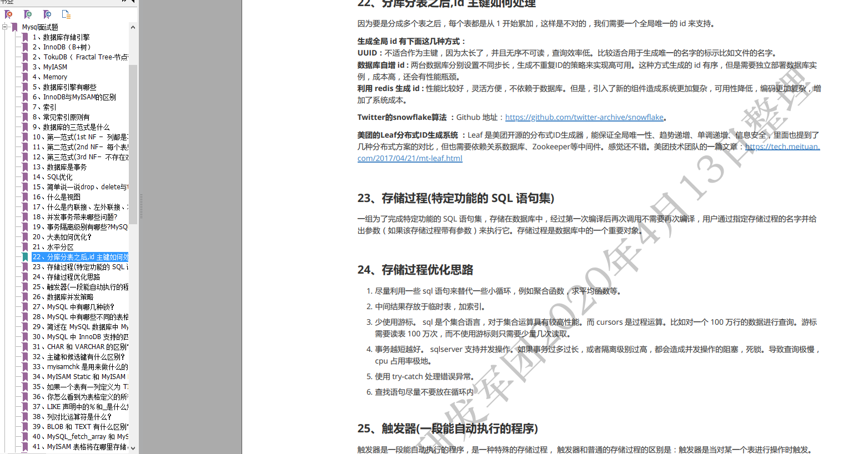Select bookmark 24、存储过程优化思路
Image resolution: width=868 pixels, height=454 pixels.
pyautogui.click(x=66, y=277)
